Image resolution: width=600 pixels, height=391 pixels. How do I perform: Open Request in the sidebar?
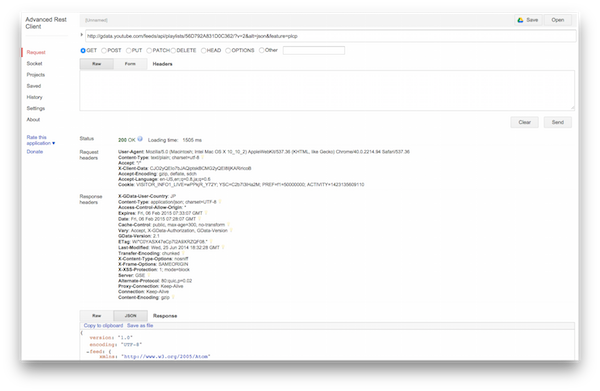(x=36, y=52)
